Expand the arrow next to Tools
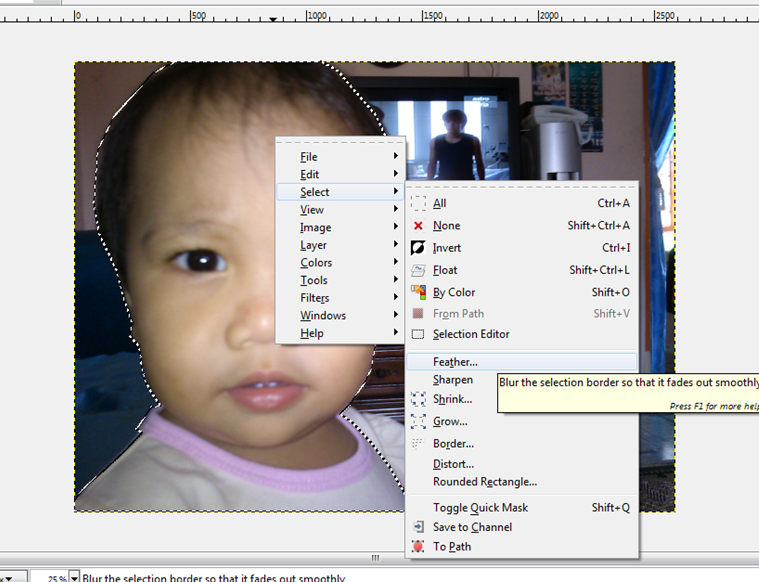This screenshot has height=582, width=759. pyautogui.click(x=395, y=279)
